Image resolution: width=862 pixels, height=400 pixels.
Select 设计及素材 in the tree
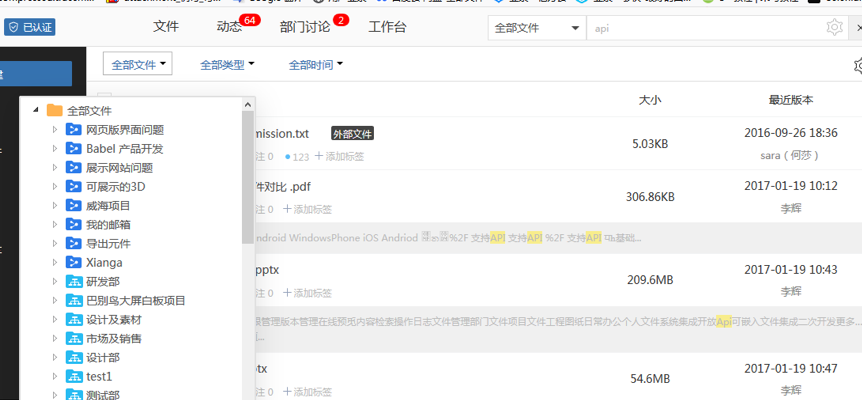click(x=114, y=320)
